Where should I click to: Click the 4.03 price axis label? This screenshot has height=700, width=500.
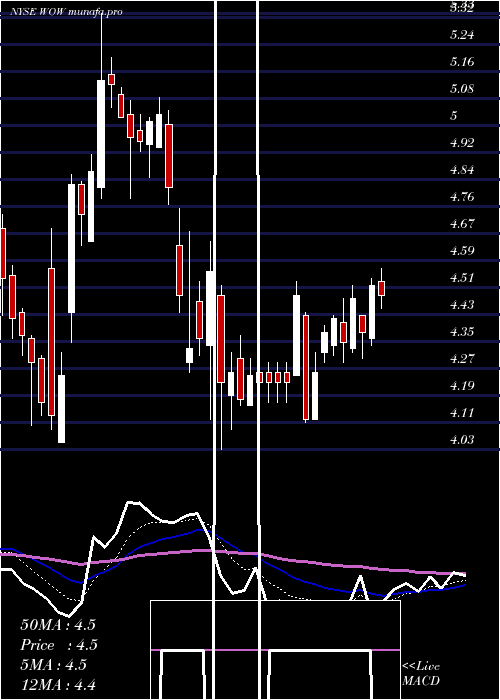(462, 440)
